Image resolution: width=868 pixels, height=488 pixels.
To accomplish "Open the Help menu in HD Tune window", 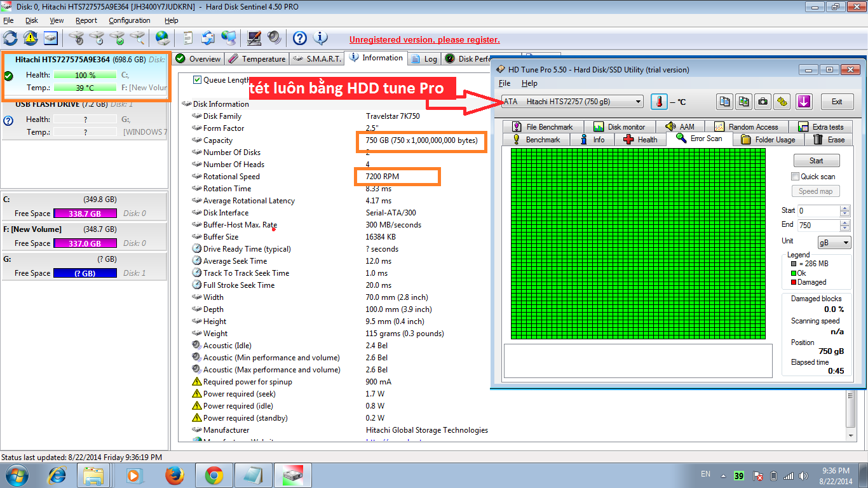I will pos(529,83).
